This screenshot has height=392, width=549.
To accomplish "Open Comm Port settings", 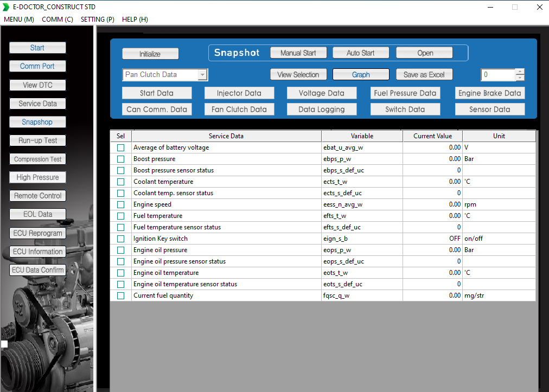I will [37, 66].
